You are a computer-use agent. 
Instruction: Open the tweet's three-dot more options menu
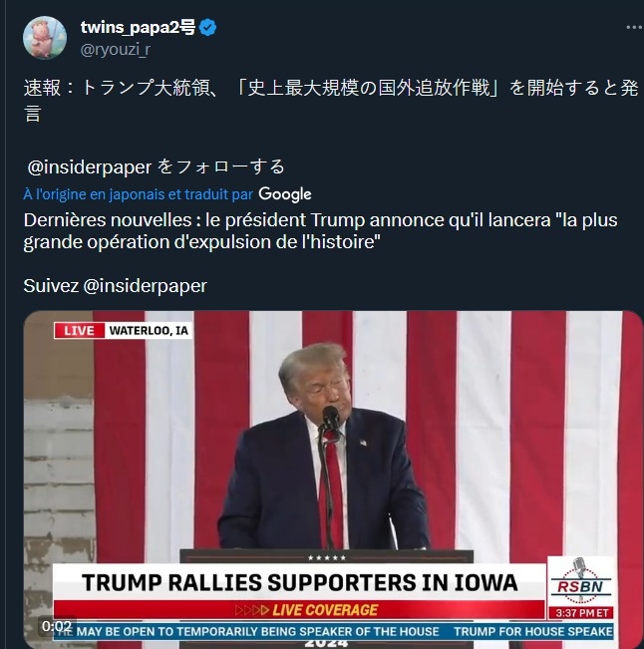pyautogui.click(x=634, y=27)
